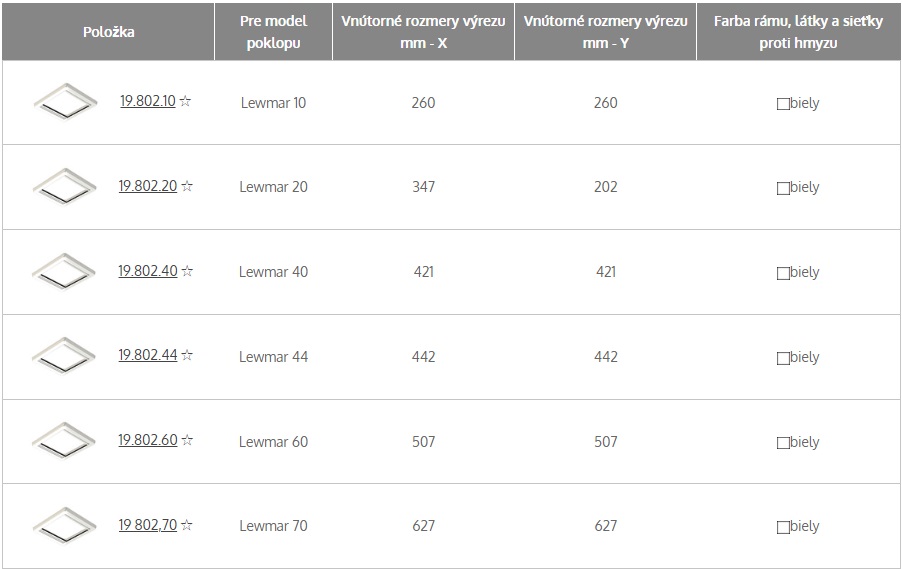Follow the product link 19.802.20
The image size is (902, 569).
[148, 186]
